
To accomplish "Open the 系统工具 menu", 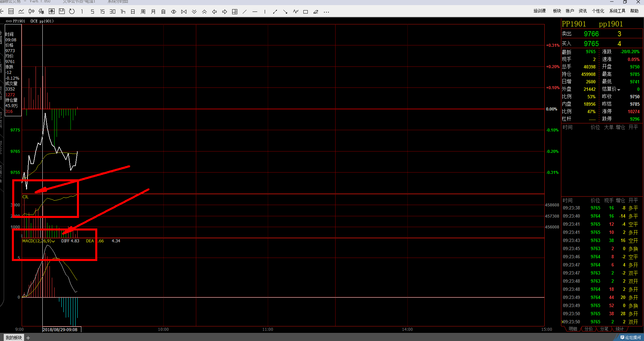I will click(617, 11).
